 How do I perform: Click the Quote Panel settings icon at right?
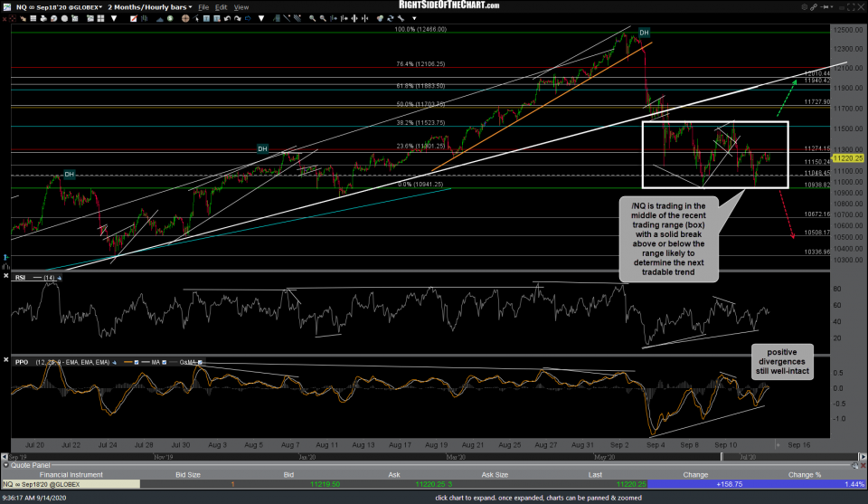pos(854,466)
